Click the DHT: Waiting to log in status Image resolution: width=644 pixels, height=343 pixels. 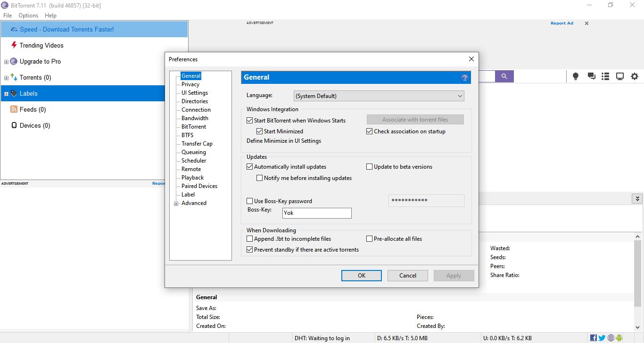[x=322, y=338]
